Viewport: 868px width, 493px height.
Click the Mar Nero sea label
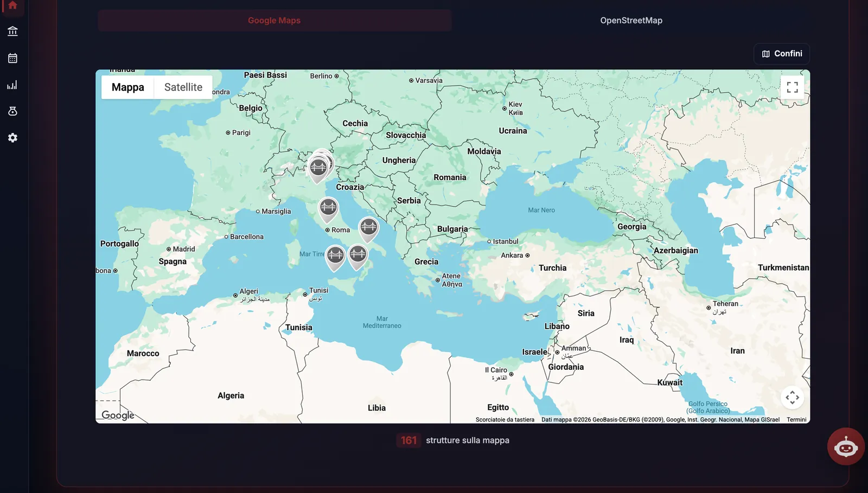tap(541, 210)
